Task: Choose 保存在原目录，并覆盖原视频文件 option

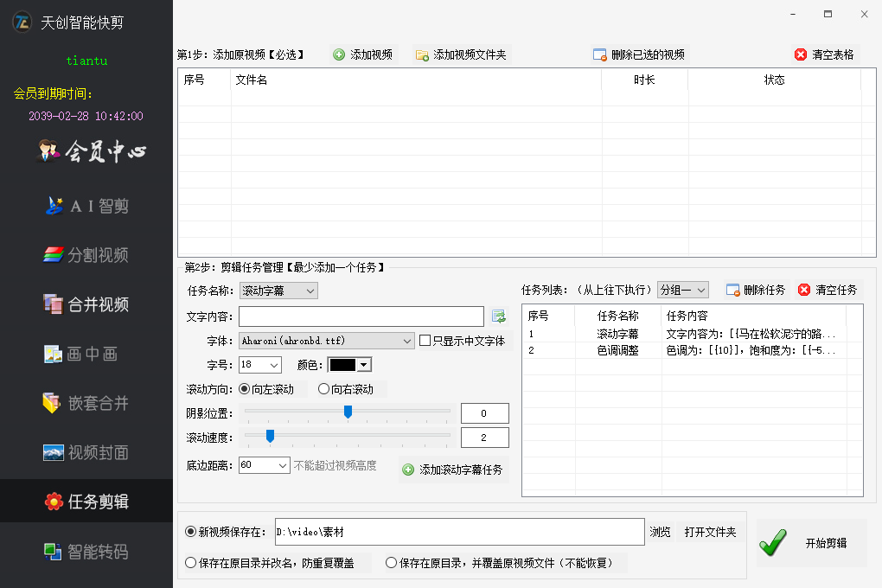Action: (391, 563)
